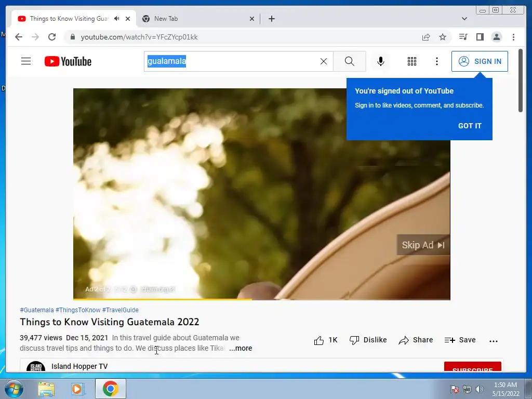Click the SIGN IN button

pos(480,61)
